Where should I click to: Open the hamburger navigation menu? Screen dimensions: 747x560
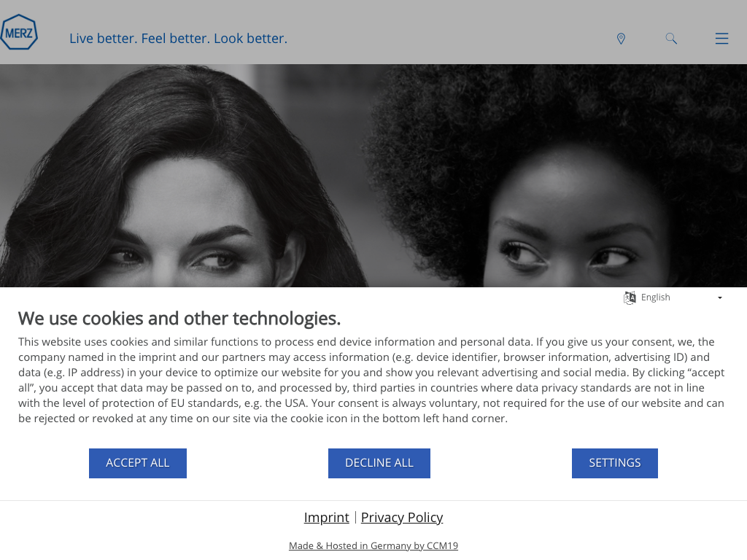tap(721, 39)
